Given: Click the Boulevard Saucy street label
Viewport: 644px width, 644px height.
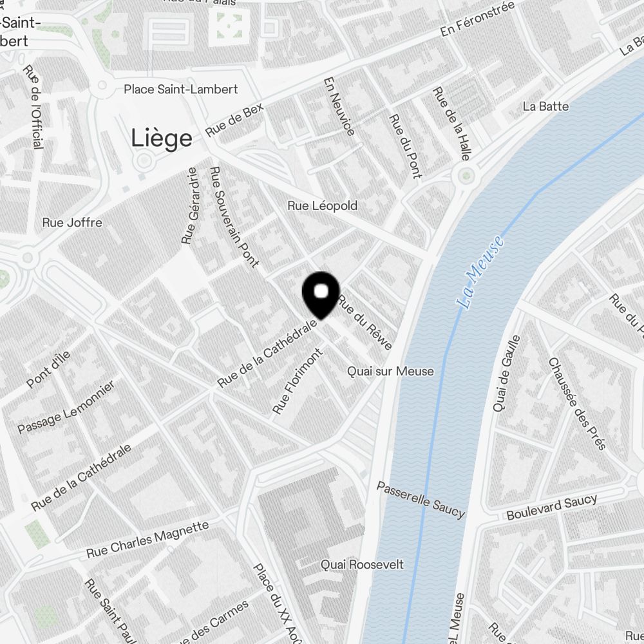Looking at the screenshot, I should [552, 507].
